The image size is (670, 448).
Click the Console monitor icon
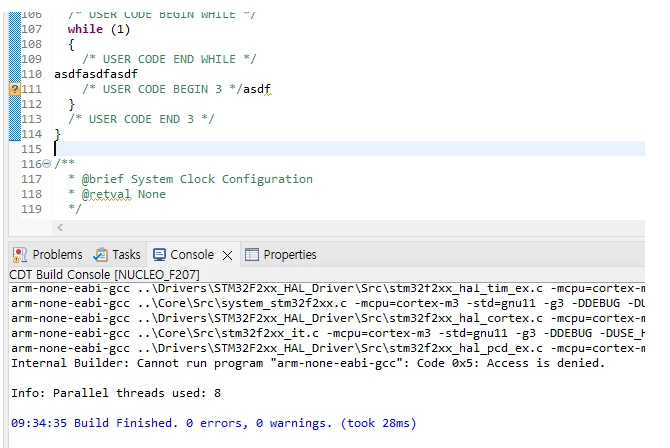[159, 255]
